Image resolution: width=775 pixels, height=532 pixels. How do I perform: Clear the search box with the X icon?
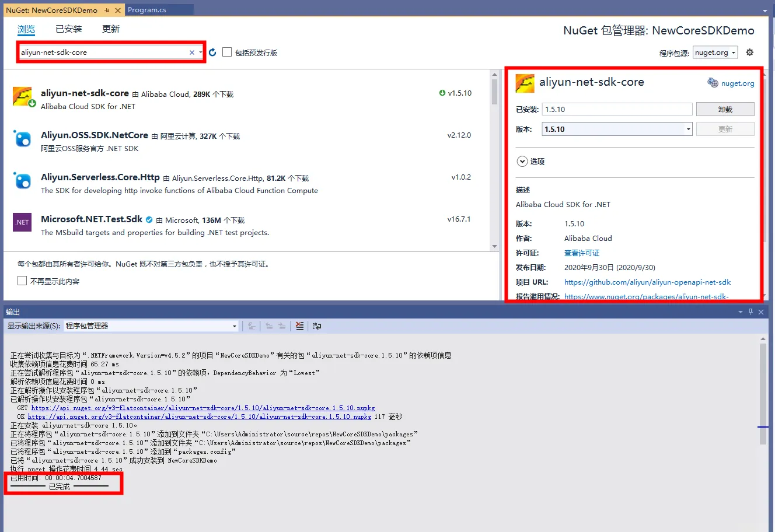tap(192, 52)
